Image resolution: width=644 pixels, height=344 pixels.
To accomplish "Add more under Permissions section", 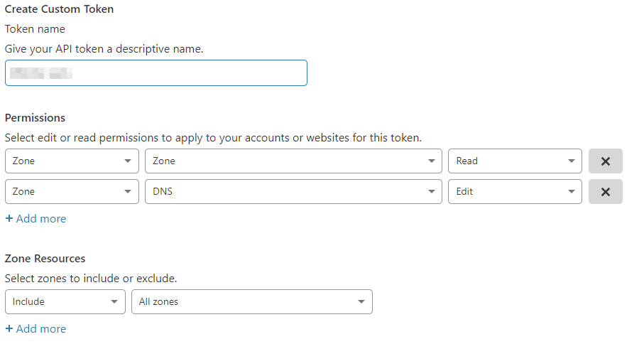I will (x=36, y=219).
